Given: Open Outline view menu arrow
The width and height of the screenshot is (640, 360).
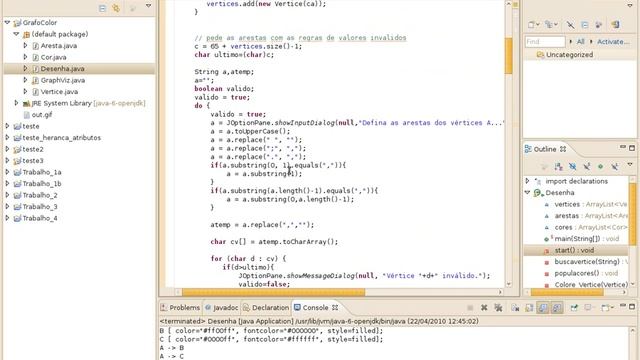Looking at the screenshot, I should pos(630,164).
